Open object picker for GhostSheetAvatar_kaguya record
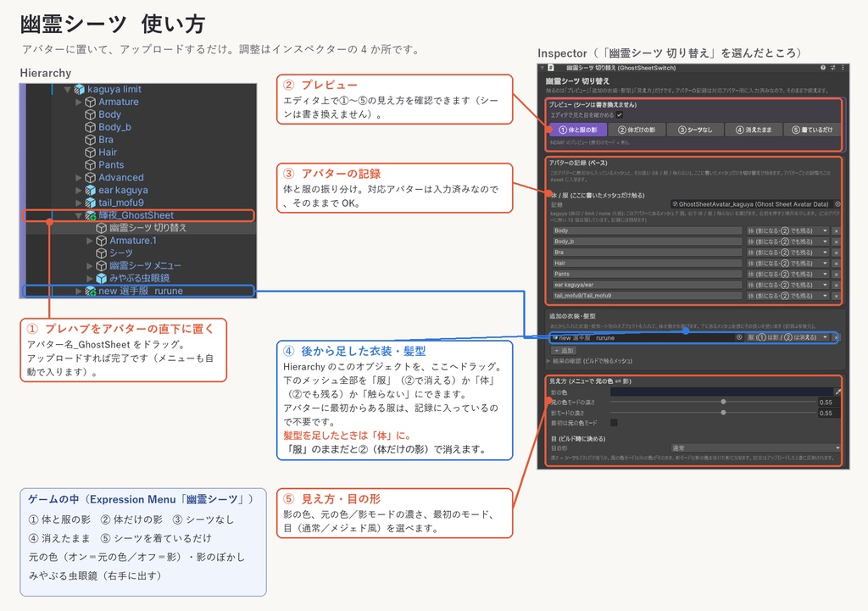The width and height of the screenshot is (868, 611). 837,204
